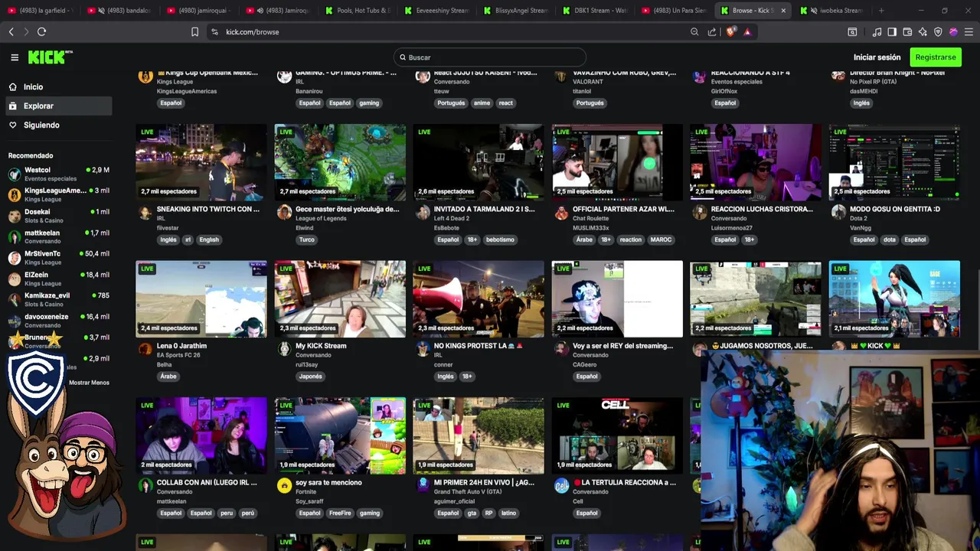Go back with browser back arrow
This screenshot has height=551, width=980.
pyautogui.click(x=11, y=31)
